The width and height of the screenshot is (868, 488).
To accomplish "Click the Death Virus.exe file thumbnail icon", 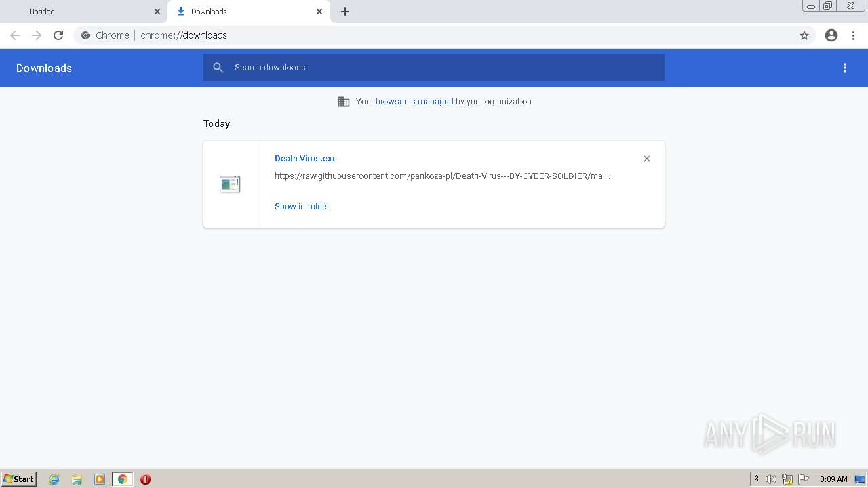I will [x=230, y=184].
